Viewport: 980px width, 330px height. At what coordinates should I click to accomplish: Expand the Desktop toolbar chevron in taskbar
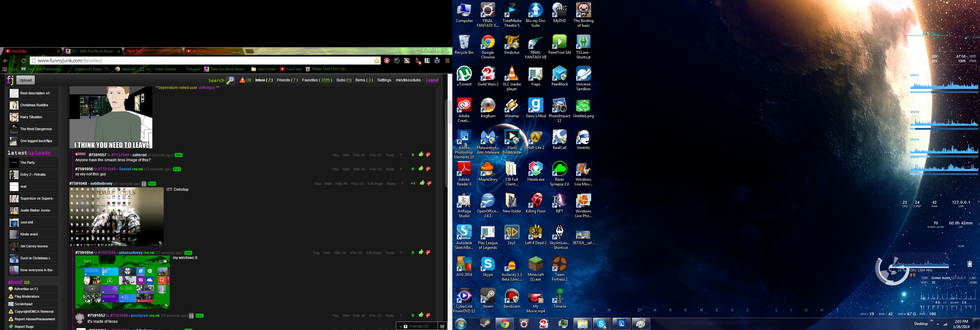point(931,321)
